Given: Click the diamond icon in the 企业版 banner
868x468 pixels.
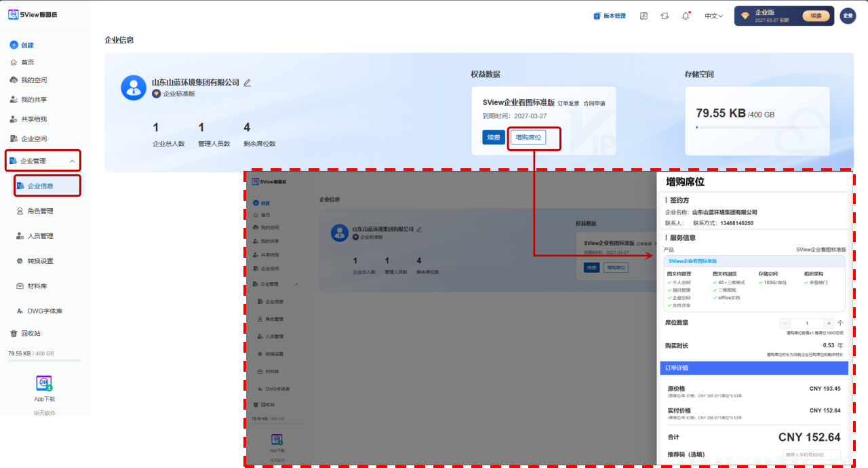Looking at the screenshot, I should click(745, 16).
